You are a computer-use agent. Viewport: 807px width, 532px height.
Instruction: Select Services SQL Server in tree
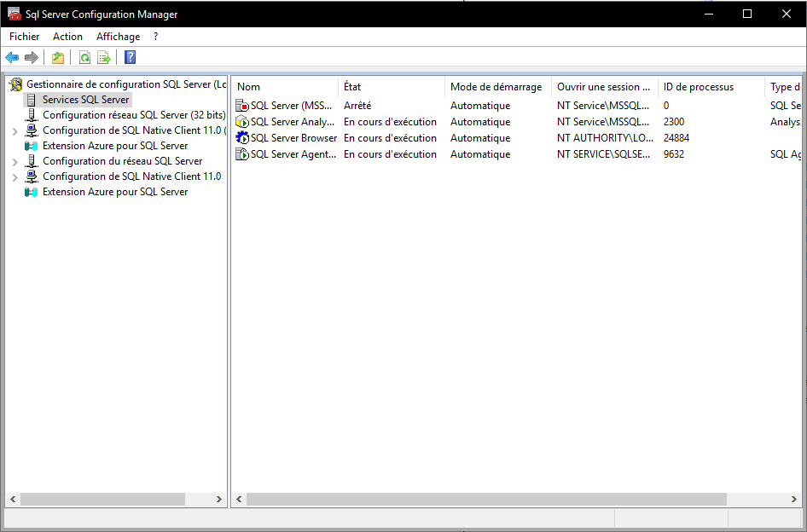click(x=85, y=100)
